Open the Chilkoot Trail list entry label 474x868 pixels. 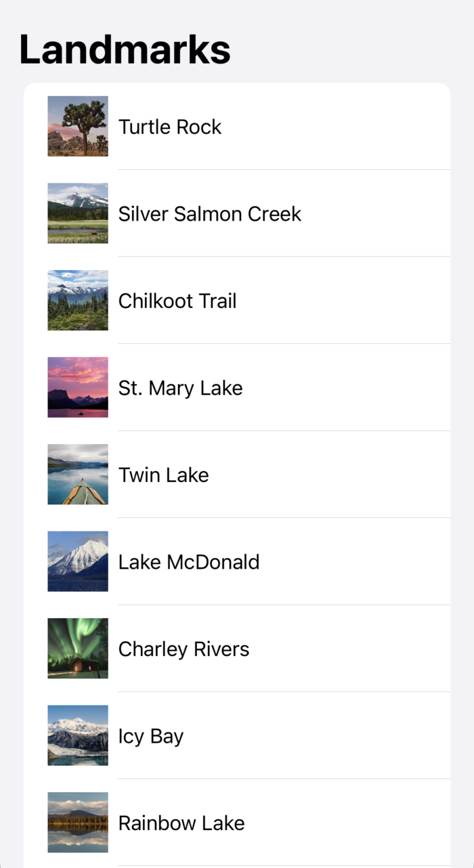[x=177, y=301]
